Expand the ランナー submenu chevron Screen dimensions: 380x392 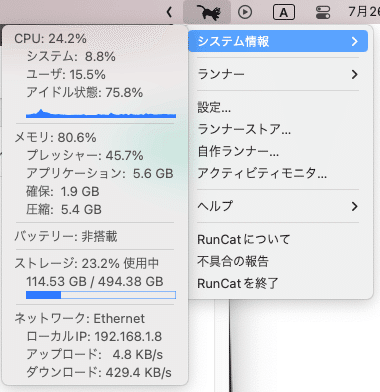[x=354, y=74]
